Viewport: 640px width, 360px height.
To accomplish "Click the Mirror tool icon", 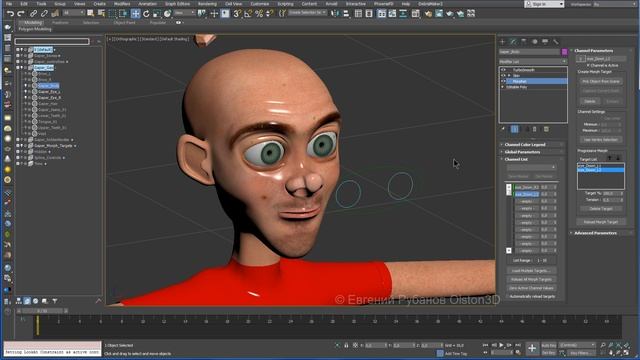I will (335, 13).
